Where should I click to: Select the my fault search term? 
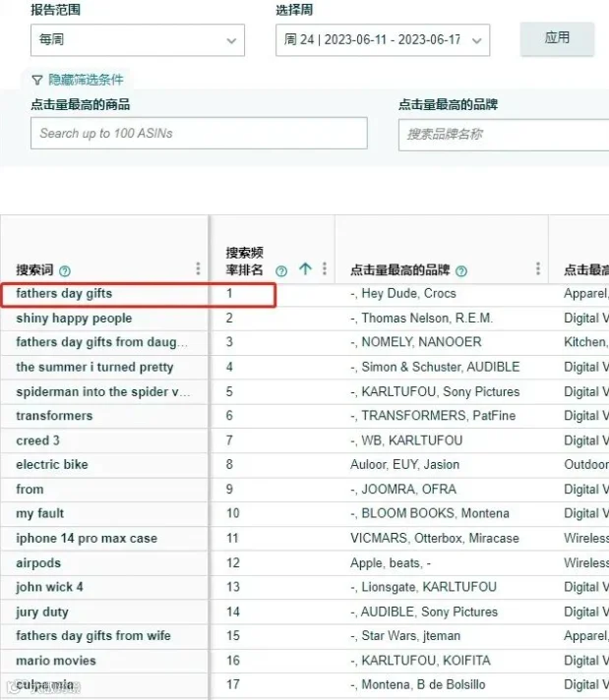(x=40, y=514)
